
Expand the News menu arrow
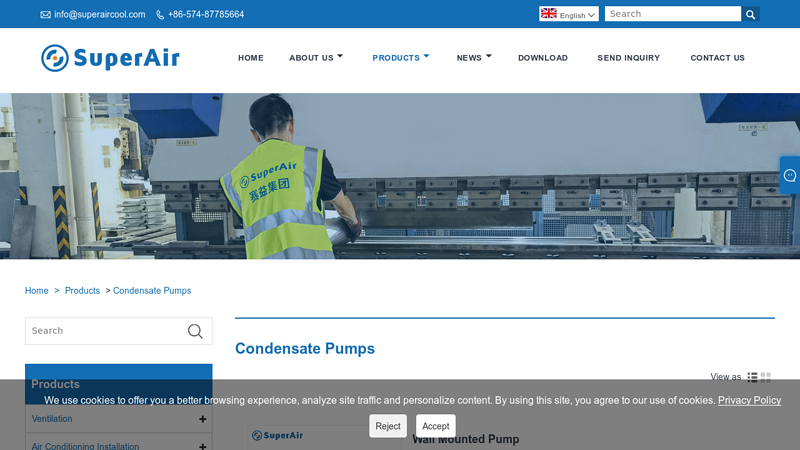click(489, 56)
